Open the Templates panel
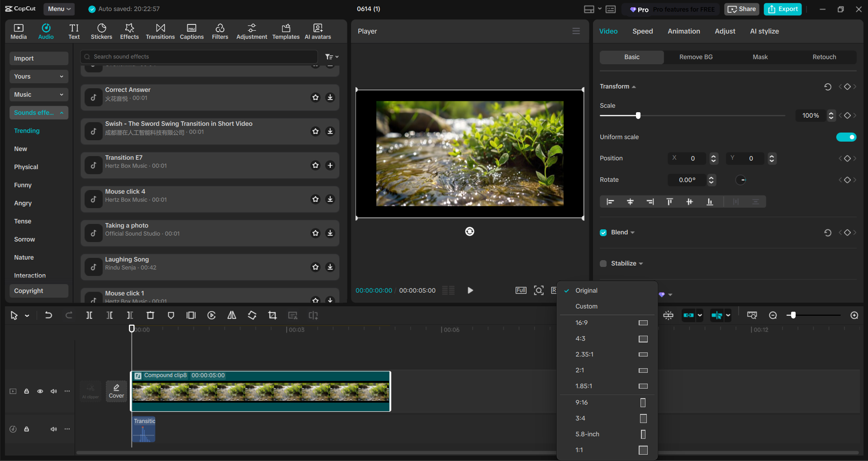Screen dimensions: 868x461 coord(285,31)
